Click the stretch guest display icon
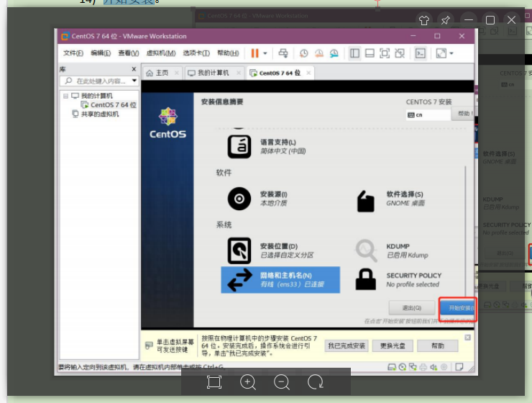Screen dimensions: 532x403 click(441, 53)
